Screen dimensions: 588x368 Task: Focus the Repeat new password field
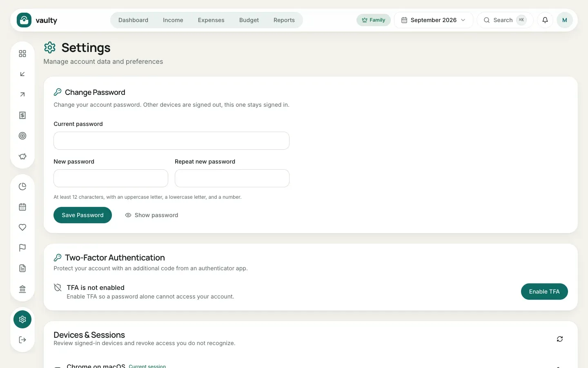click(x=232, y=178)
